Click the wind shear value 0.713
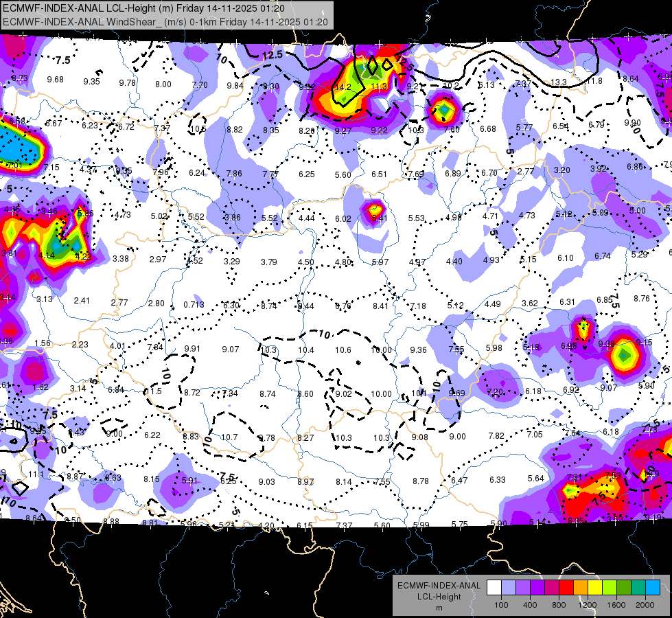 194,304
